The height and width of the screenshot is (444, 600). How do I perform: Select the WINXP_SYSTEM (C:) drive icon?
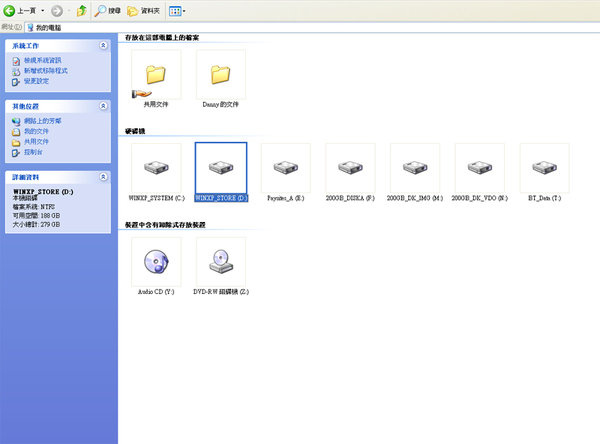coord(156,169)
